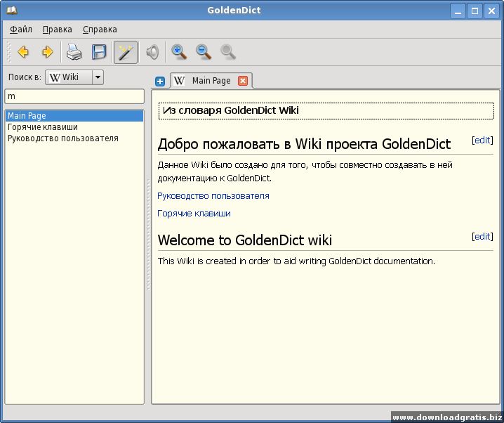Click edit link beside 'Welcome to GoldenDict wiki'
This screenshot has width=504, height=423.
482,236
